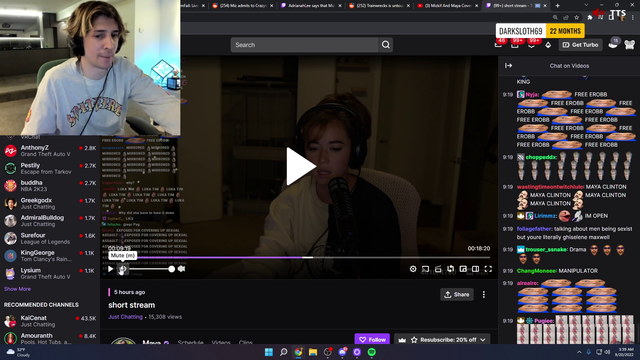Open the Windows Start menu
Viewport: 640px width, 360px height.
pos(269,352)
